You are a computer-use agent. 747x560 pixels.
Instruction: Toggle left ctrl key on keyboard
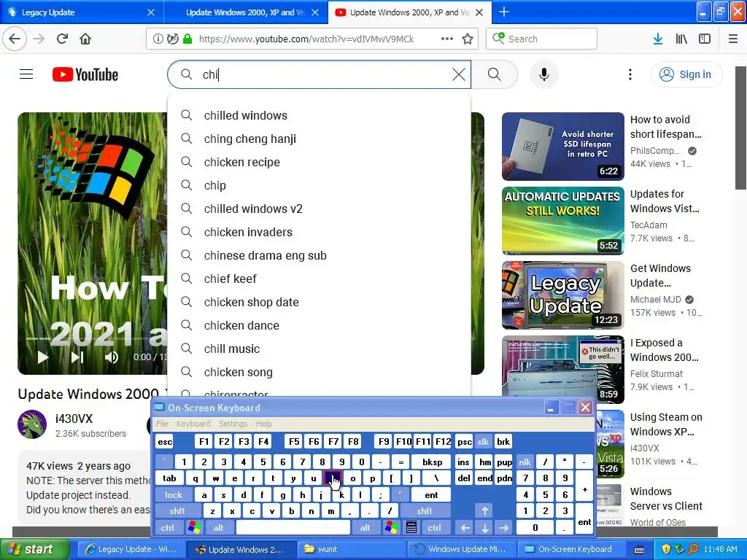[167, 528]
